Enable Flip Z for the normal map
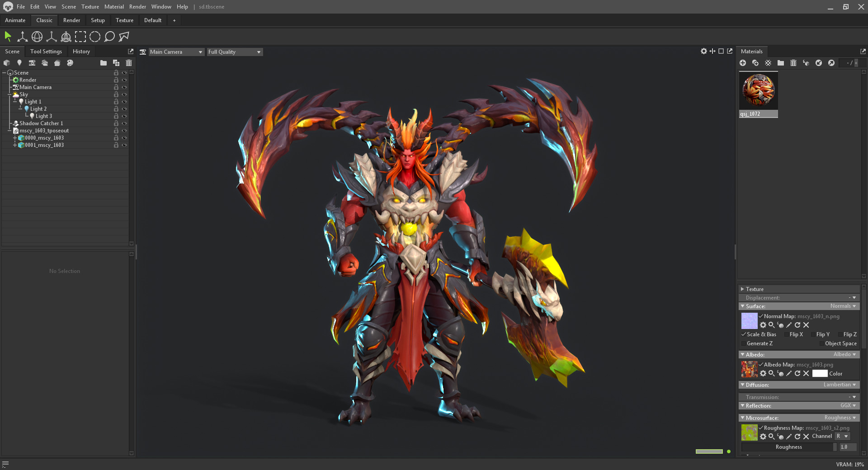This screenshot has width=868, height=470. (x=840, y=334)
